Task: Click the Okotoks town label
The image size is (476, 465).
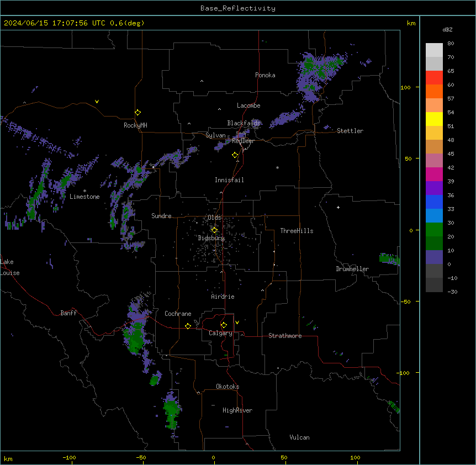Action: (228, 387)
